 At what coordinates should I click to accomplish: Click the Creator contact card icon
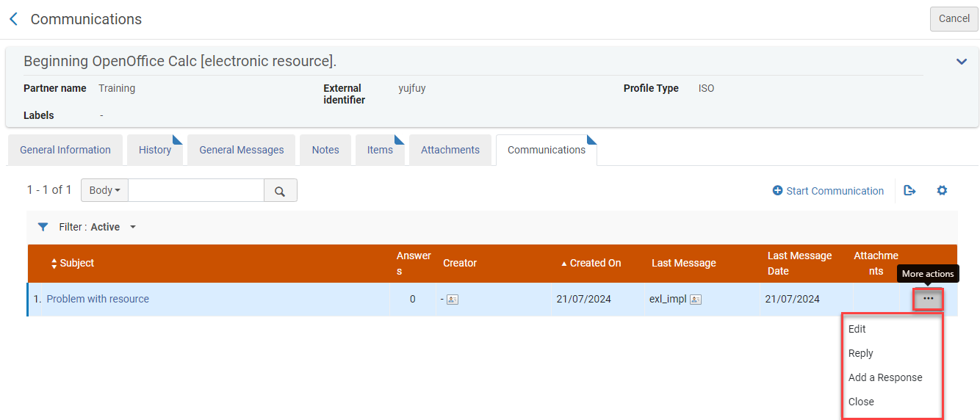pos(453,300)
